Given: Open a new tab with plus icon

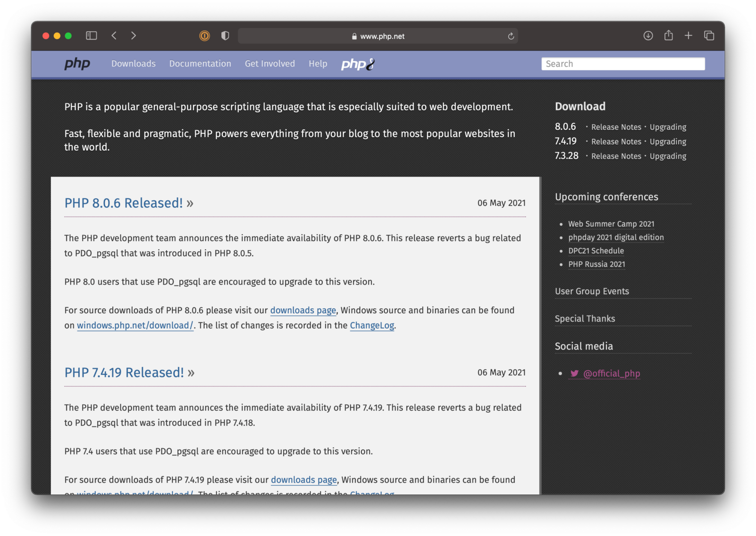Looking at the screenshot, I should pyautogui.click(x=689, y=36).
